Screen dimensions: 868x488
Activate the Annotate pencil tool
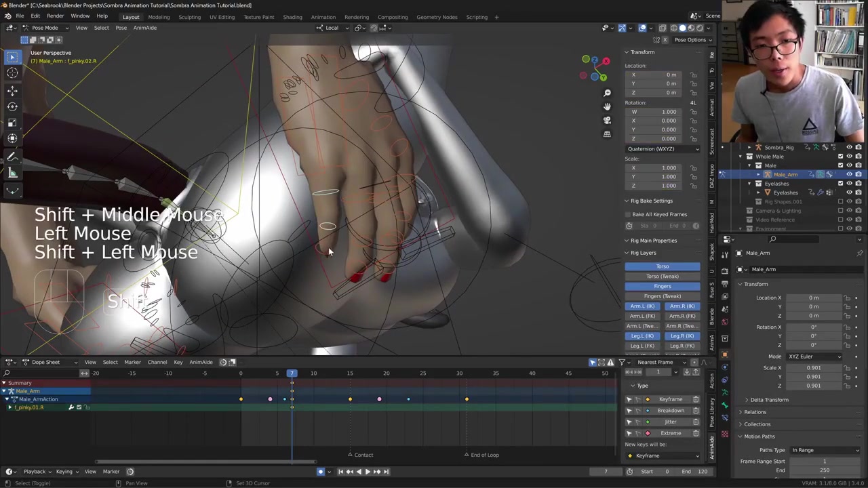click(12, 157)
